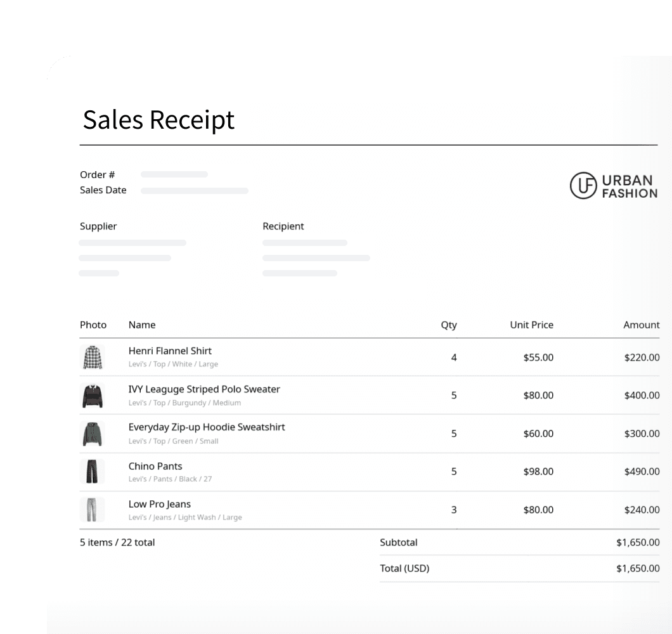
Task: Select the Chino Pants item name
Action: tap(155, 466)
